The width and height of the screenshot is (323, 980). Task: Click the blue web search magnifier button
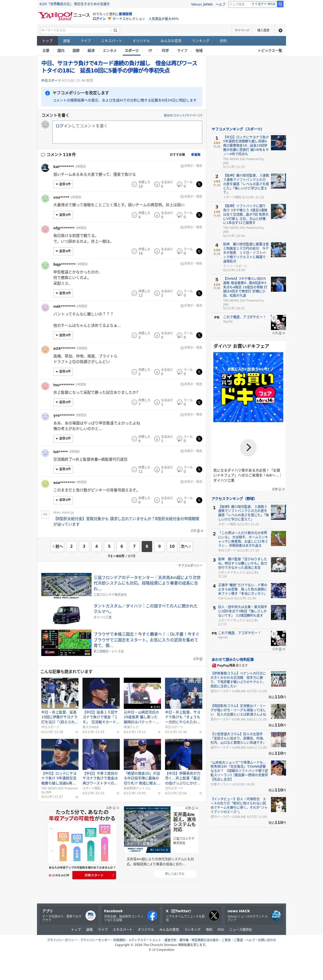tap(280, 4)
